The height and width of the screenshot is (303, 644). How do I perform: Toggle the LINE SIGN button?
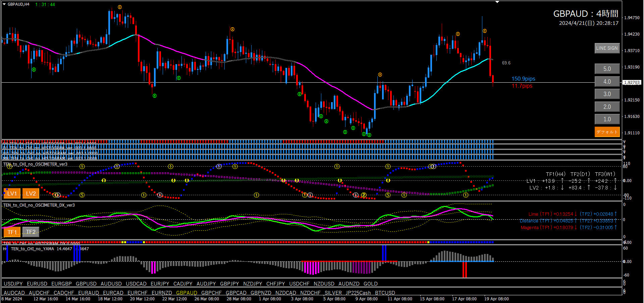pos(607,48)
